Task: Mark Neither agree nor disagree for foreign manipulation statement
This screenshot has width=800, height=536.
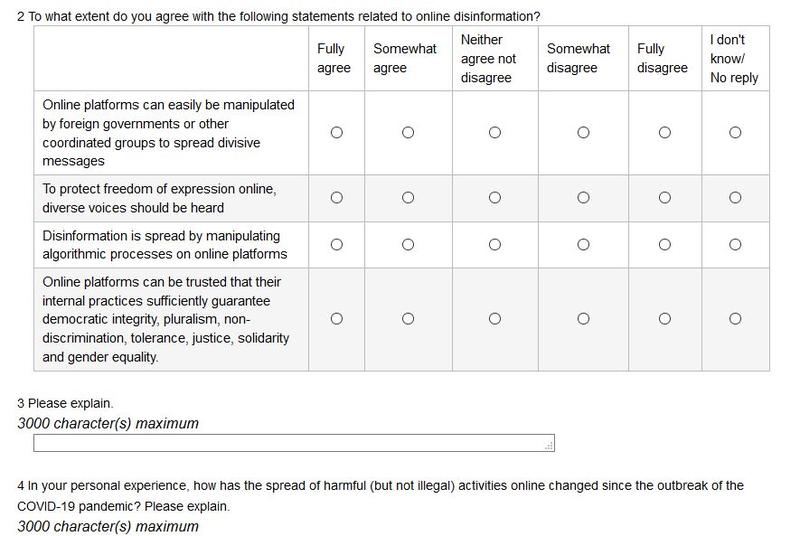Action: pyautogui.click(x=495, y=132)
